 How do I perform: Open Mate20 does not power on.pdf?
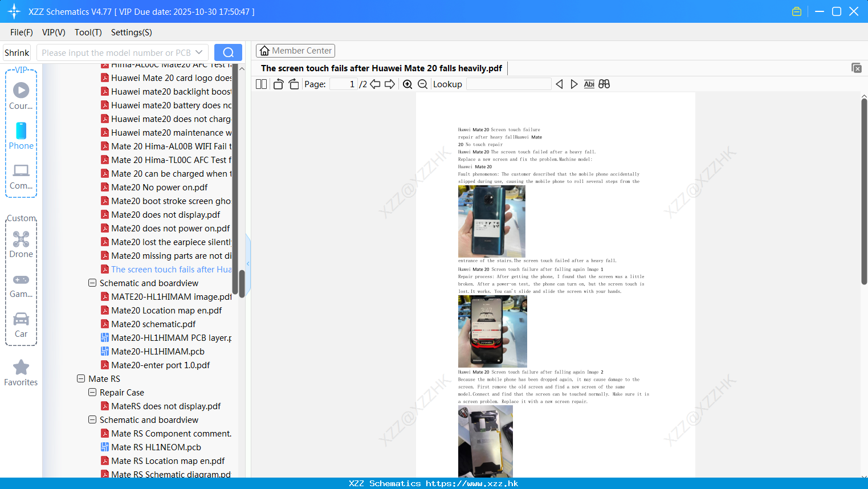[166, 229]
